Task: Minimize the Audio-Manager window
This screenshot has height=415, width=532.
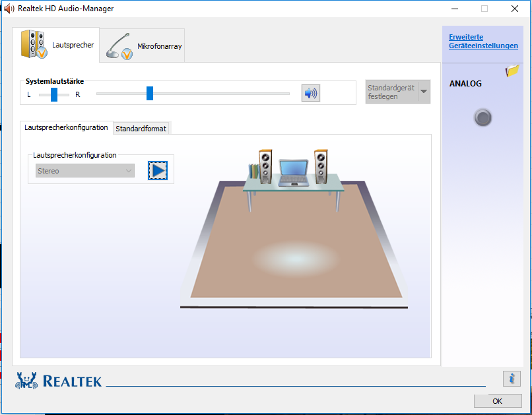Action: (x=455, y=9)
